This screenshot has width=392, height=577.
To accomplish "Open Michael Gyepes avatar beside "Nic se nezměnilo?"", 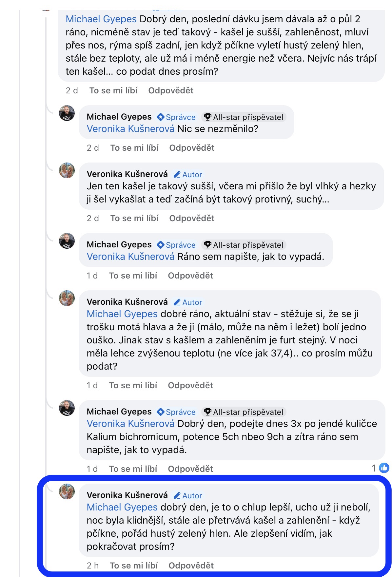I will click(x=67, y=113).
